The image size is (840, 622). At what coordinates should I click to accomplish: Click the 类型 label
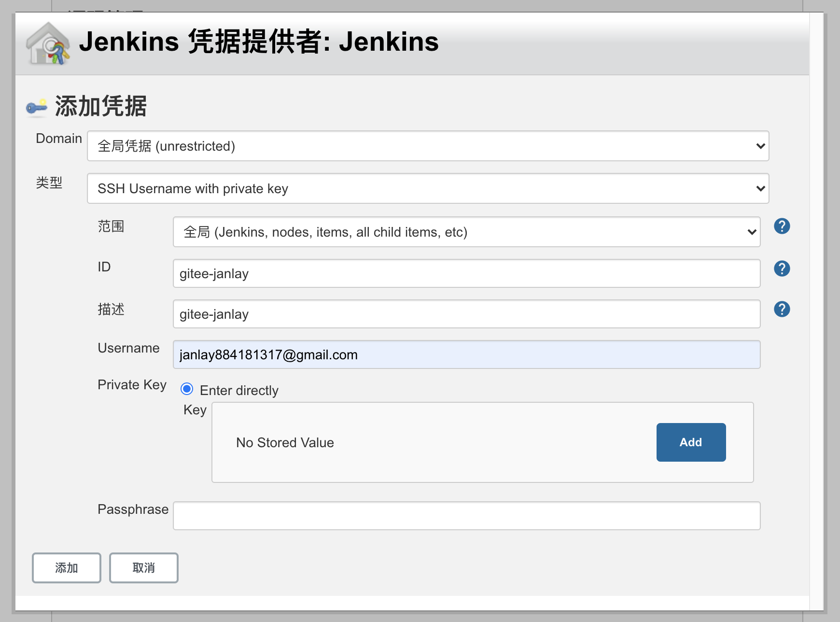(x=49, y=183)
